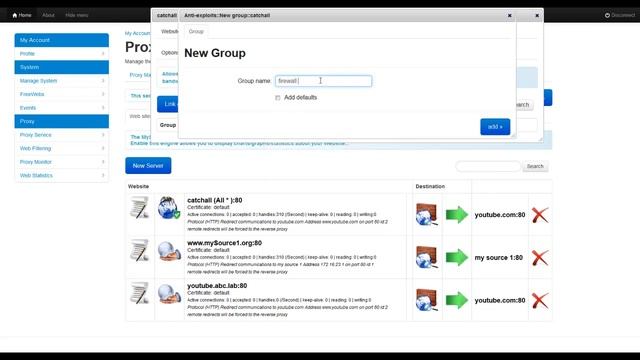The image size is (640, 360).
Task: Close the catchall dialog window behind
Action: tap(537, 16)
